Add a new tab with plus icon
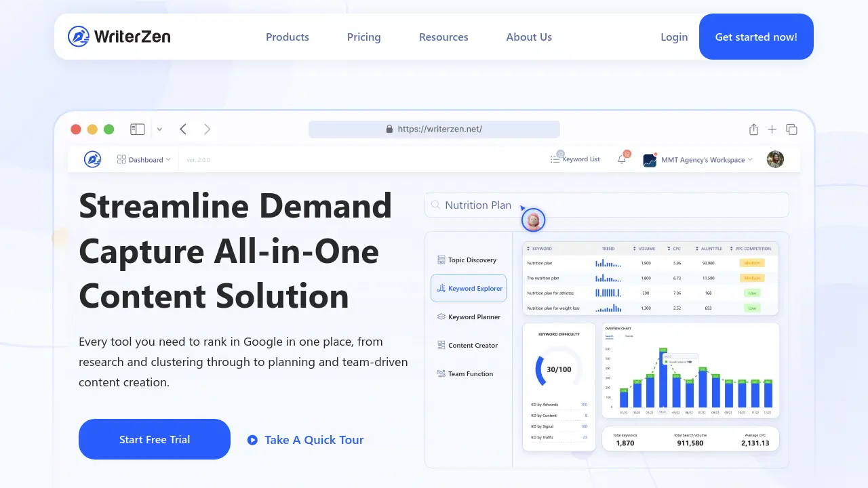The height and width of the screenshot is (488, 868). pyautogui.click(x=772, y=129)
